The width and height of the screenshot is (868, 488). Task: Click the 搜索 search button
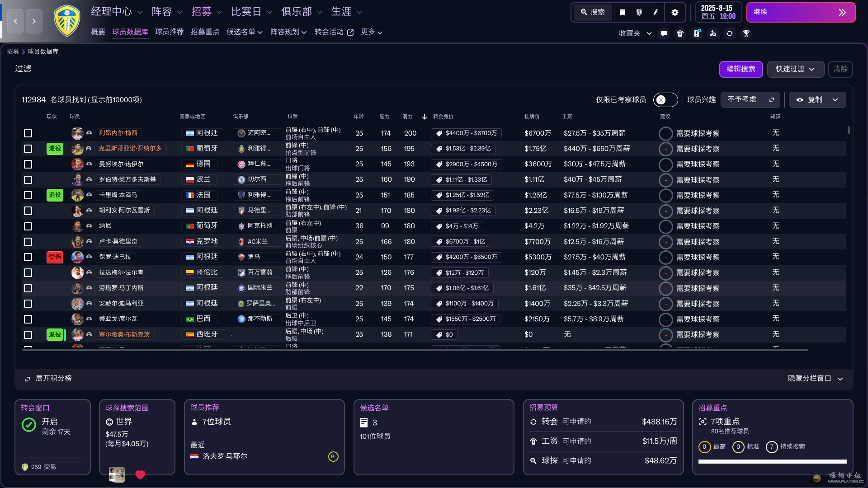tap(593, 12)
